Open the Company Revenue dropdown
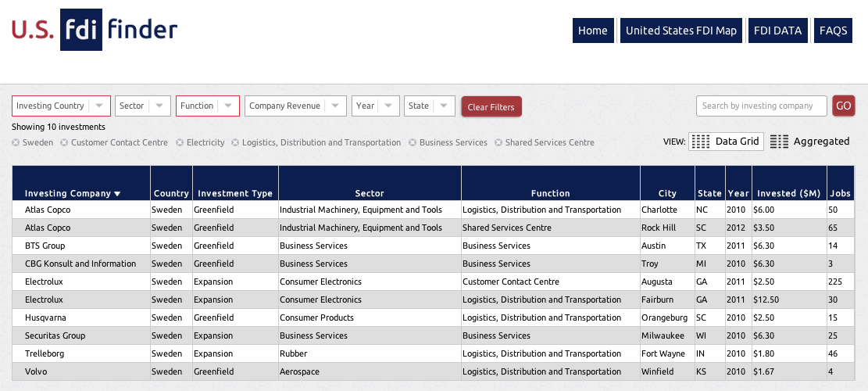This screenshot has width=868, height=391. [x=295, y=106]
